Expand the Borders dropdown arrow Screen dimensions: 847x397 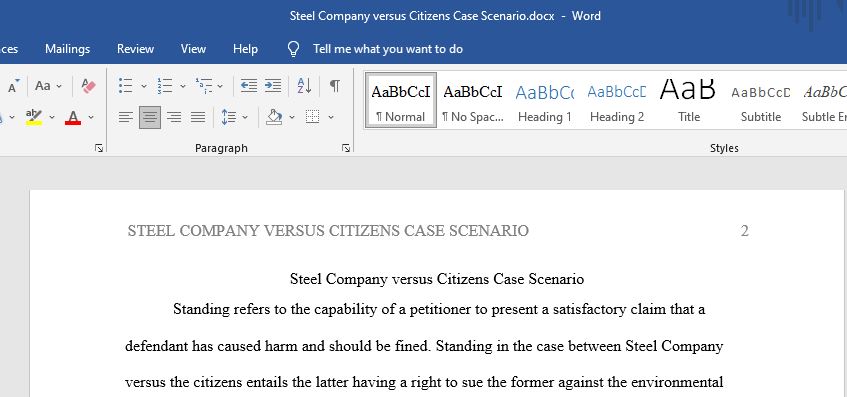pyautogui.click(x=331, y=117)
